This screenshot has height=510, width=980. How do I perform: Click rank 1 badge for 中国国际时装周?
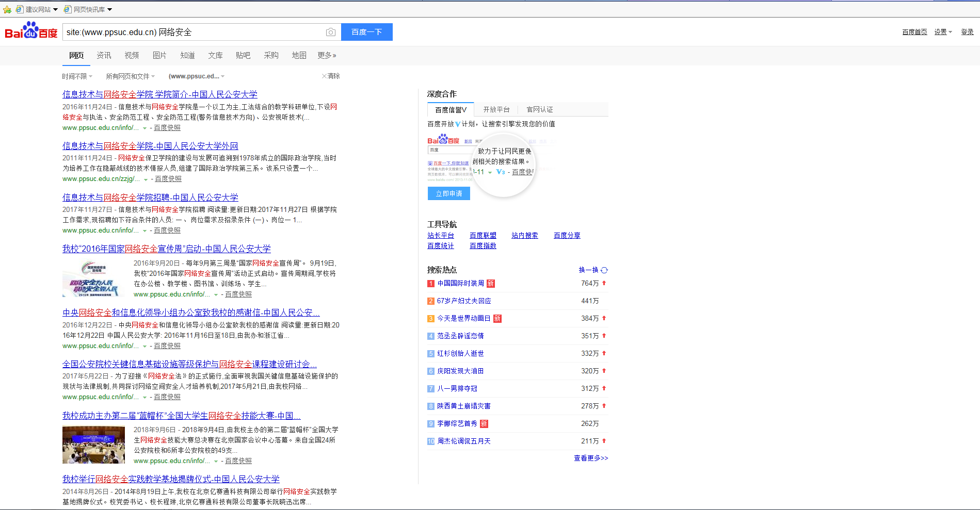(431, 284)
